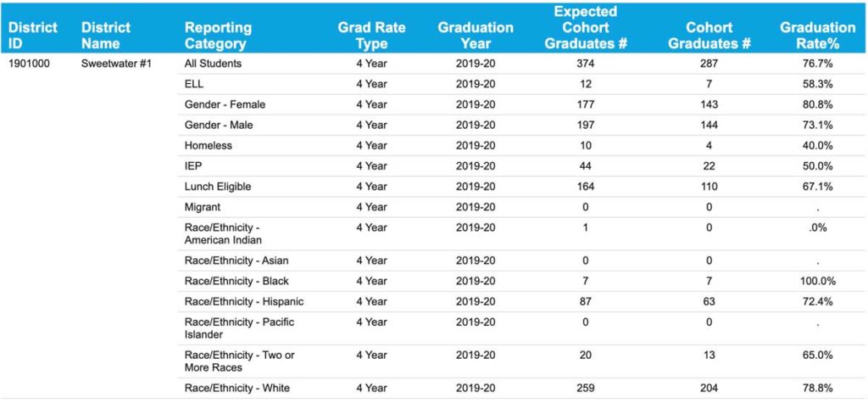Screen dimensions: 868x403
Task: Click the Homeless reporting category cell
Action: pyautogui.click(x=208, y=145)
